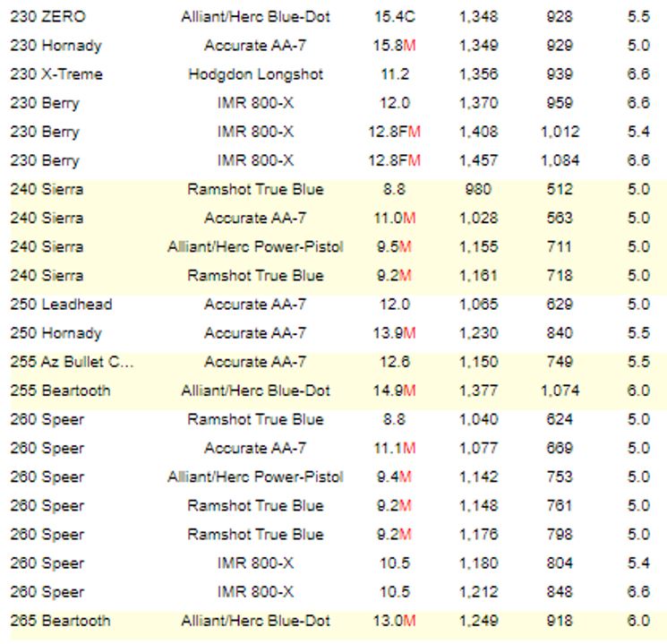
Task: Select the "15.8M" charge for 230 Hornady
Action: pos(394,46)
